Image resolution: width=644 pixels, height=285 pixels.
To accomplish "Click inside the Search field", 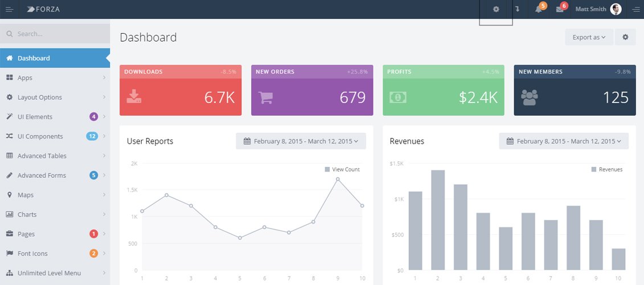I will coord(60,34).
